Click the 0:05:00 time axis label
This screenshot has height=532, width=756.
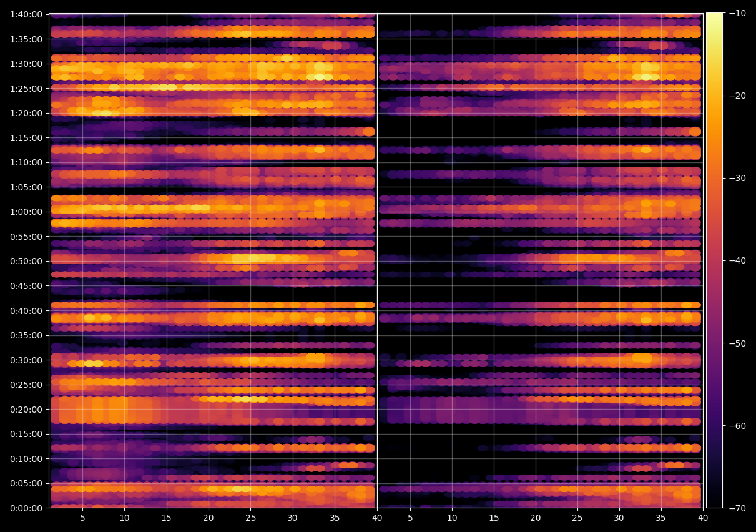pyautogui.click(x=26, y=483)
